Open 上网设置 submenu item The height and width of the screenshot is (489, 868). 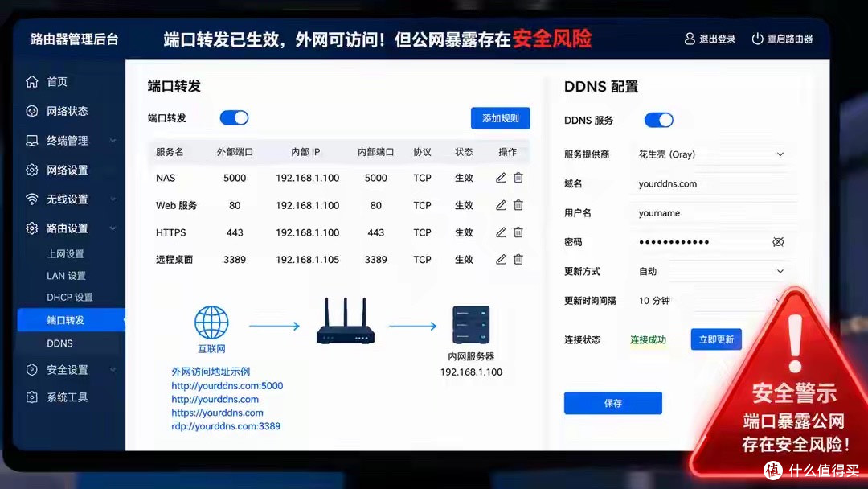click(65, 253)
